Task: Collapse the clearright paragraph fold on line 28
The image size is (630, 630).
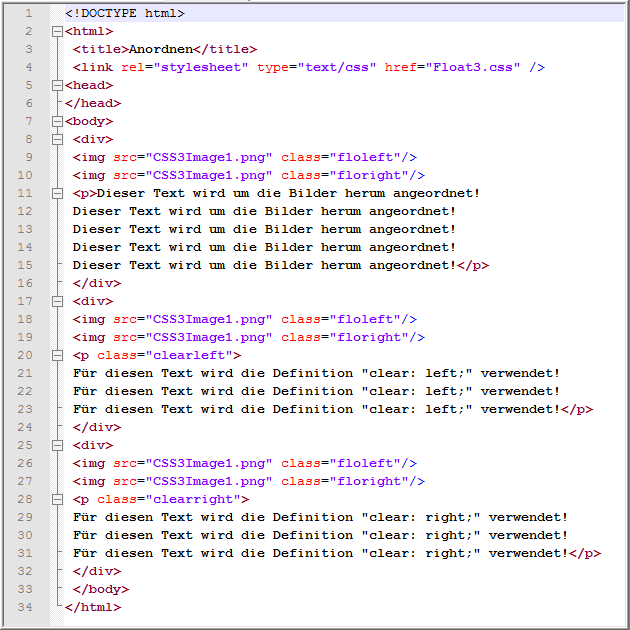Action: 57,499
